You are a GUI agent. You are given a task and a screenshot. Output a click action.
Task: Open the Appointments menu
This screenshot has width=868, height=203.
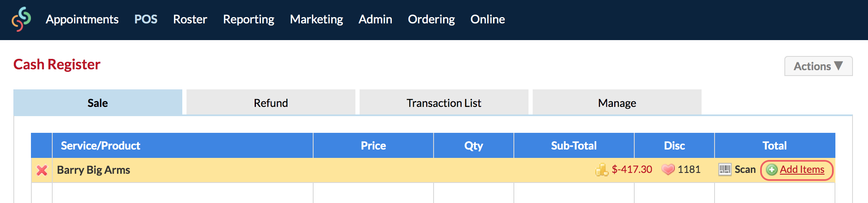point(82,19)
